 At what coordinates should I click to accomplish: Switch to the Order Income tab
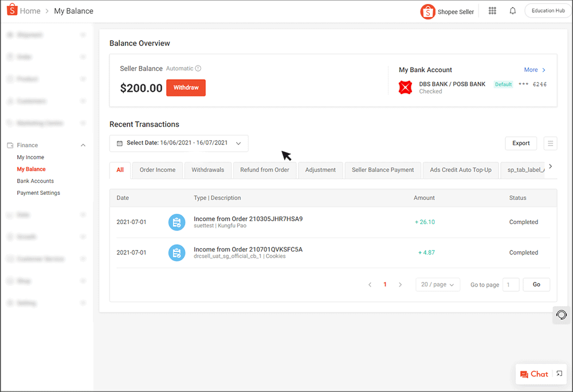(157, 170)
